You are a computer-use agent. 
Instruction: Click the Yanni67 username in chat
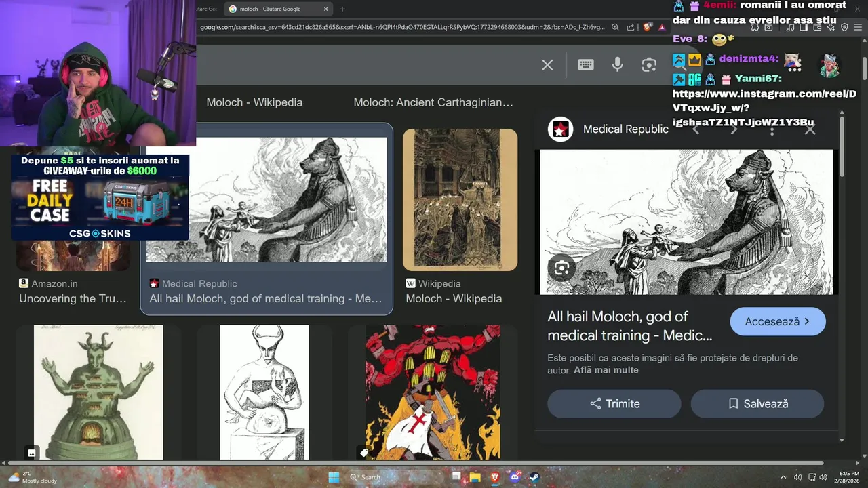tap(758, 79)
